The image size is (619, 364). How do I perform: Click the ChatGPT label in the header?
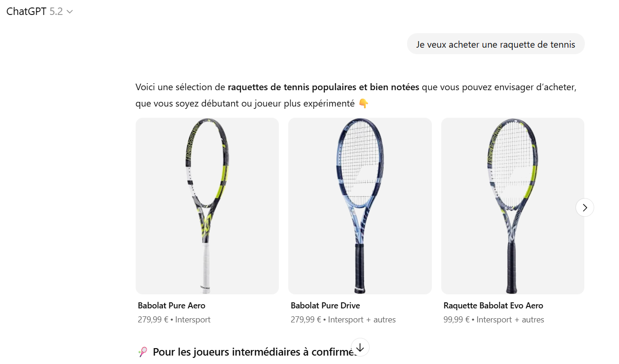tap(26, 12)
